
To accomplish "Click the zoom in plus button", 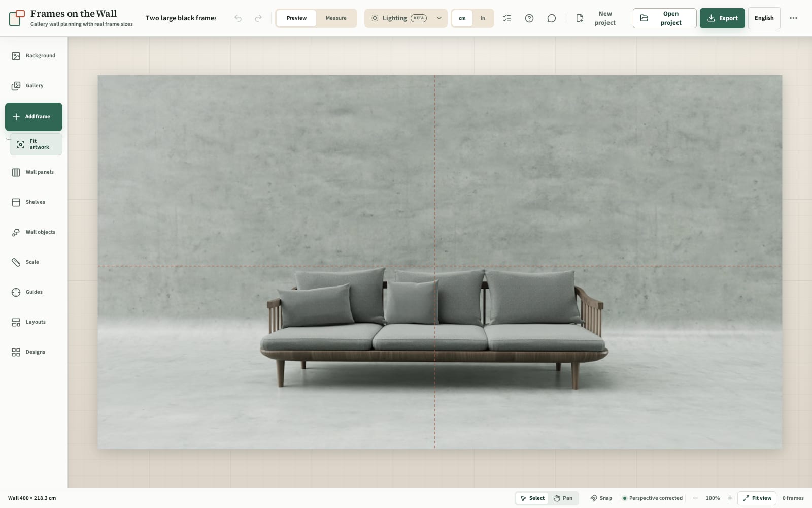I will [730, 498].
